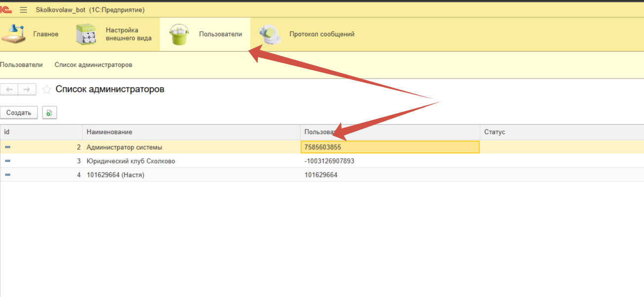Open the Пользователи navigation link
The image size is (644, 297).
(x=21, y=65)
